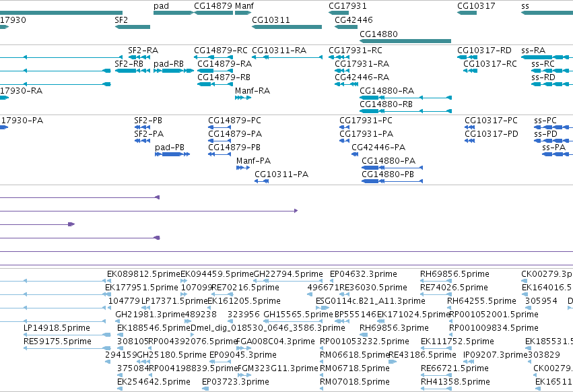The height and width of the screenshot is (392, 573).
Task: Select transcript CG14879-RB
Action: click(215, 84)
